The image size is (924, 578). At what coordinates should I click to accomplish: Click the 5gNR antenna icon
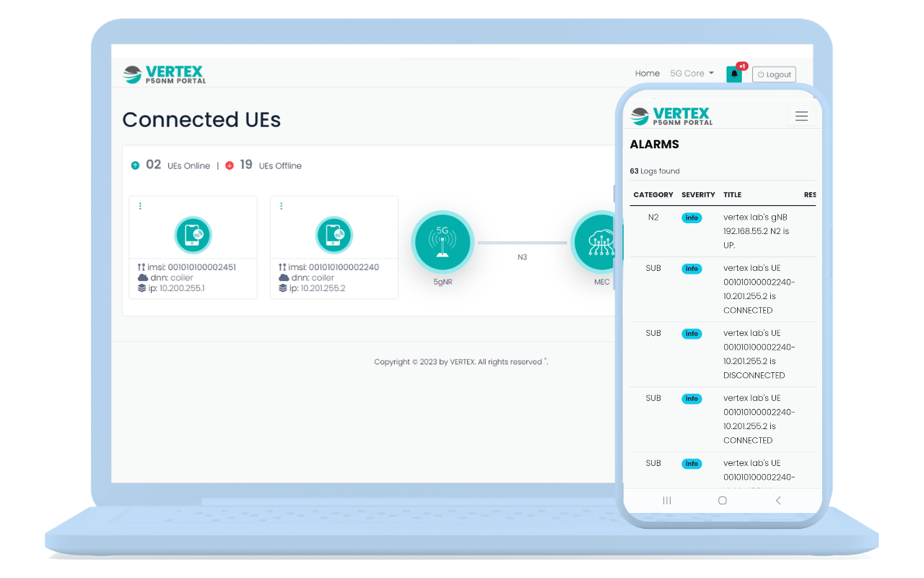pyautogui.click(x=443, y=243)
